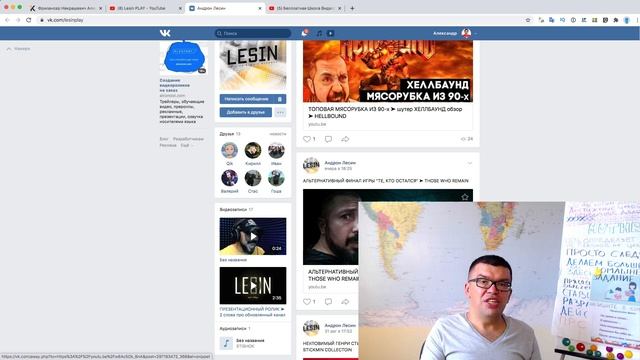Image resolution: width=640 pixels, height=360 pixels.
Task: Close the Андрон Лесин tab
Action: (x=260, y=8)
